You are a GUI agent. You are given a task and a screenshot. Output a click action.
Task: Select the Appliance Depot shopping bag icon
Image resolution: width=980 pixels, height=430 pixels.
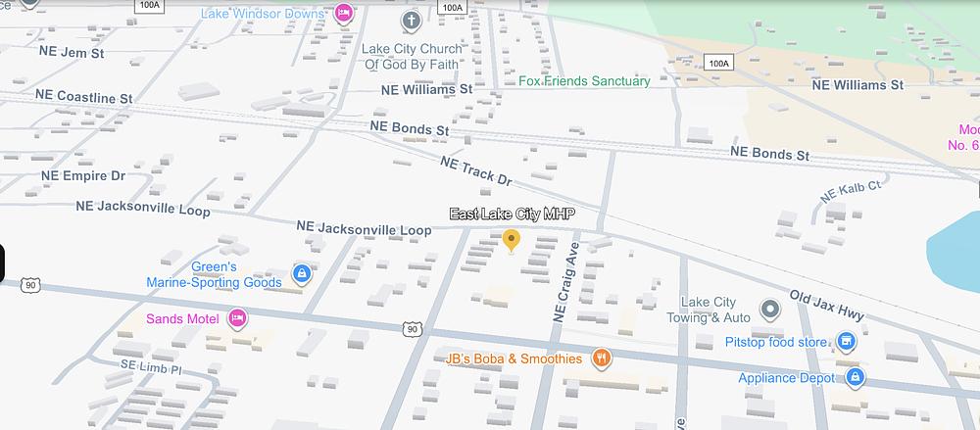tap(855, 377)
